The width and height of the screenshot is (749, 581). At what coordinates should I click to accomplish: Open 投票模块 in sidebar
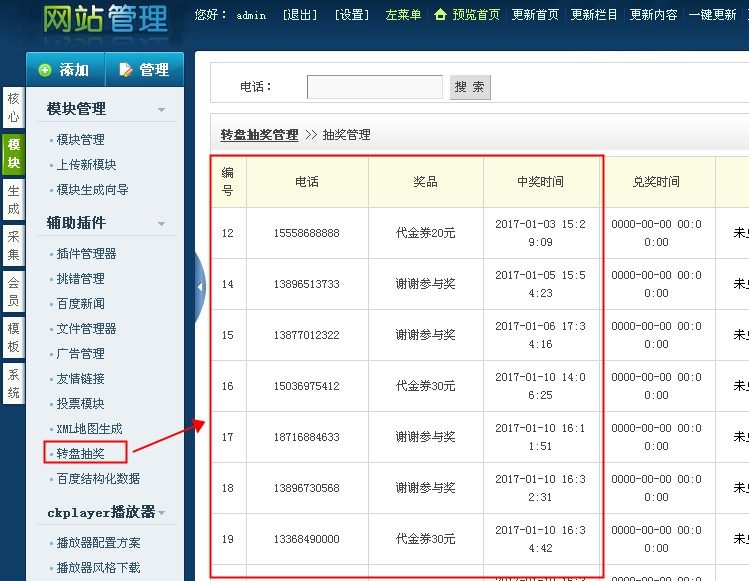(x=80, y=404)
